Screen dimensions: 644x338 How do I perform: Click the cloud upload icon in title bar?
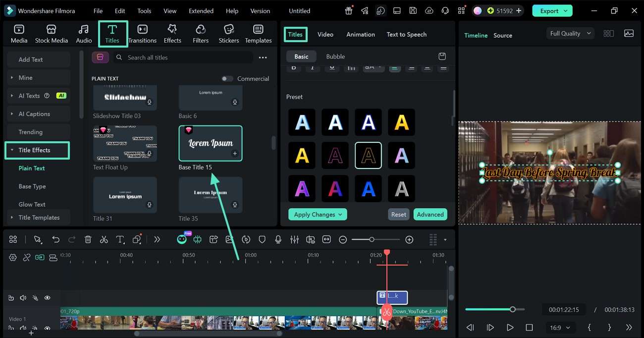(x=429, y=10)
